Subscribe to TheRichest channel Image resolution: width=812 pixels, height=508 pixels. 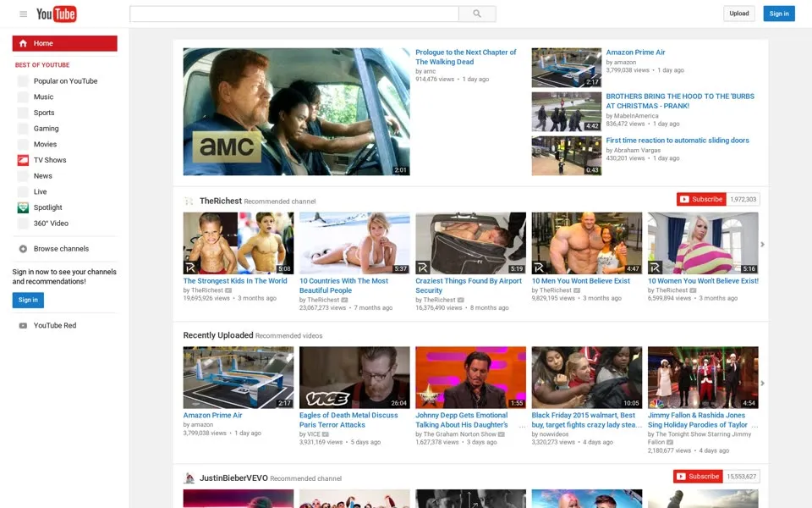point(701,199)
